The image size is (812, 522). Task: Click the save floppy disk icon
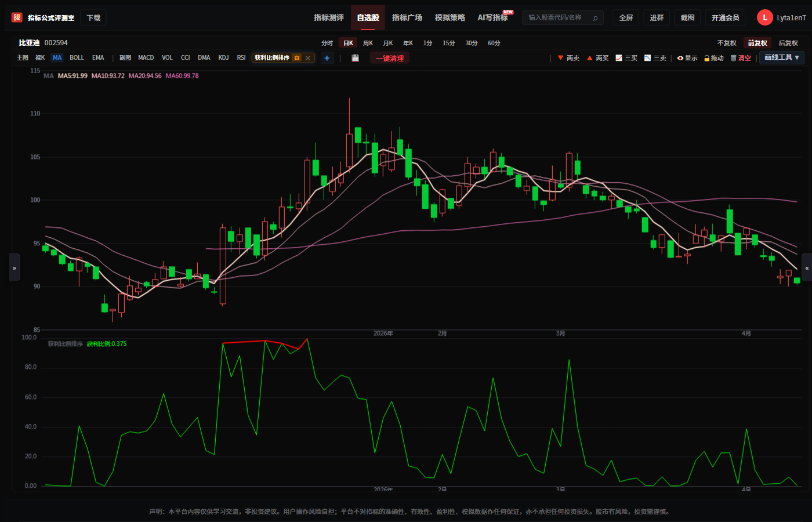[x=355, y=58]
